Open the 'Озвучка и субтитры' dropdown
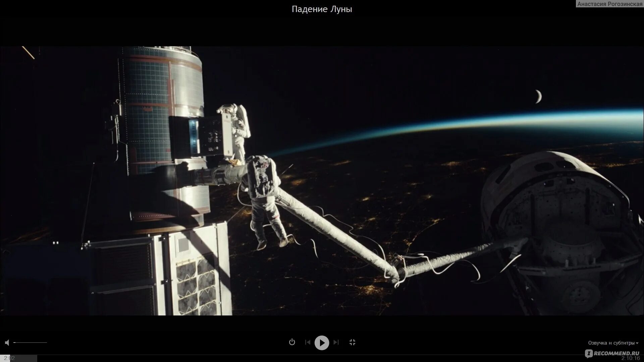This screenshot has height=362, width=644. (x=613, y=343)
